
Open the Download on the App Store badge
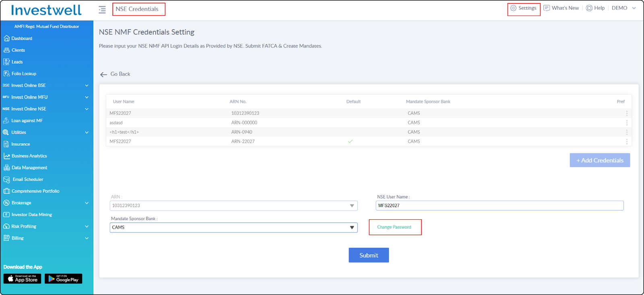click(x=22, y=278)
